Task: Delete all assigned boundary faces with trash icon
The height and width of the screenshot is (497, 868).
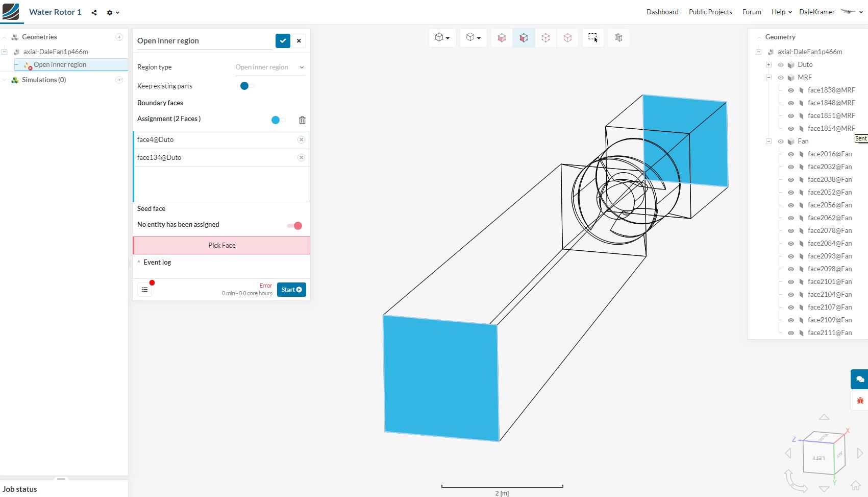Action: click(x=302, y=120)
